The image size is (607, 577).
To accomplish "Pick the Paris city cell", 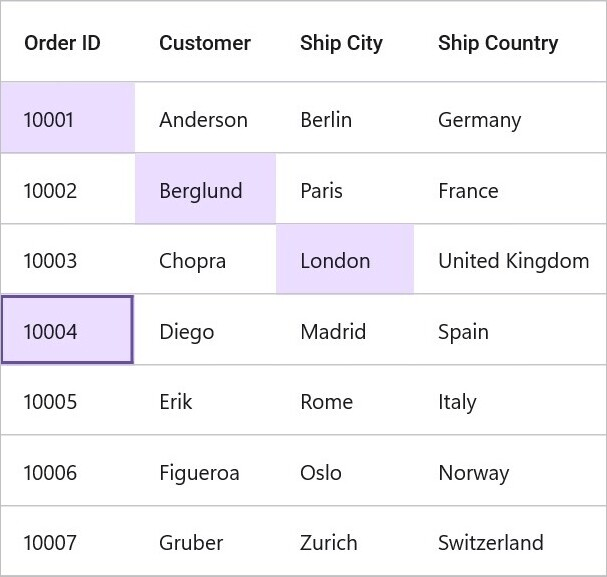I will (345, 188).
